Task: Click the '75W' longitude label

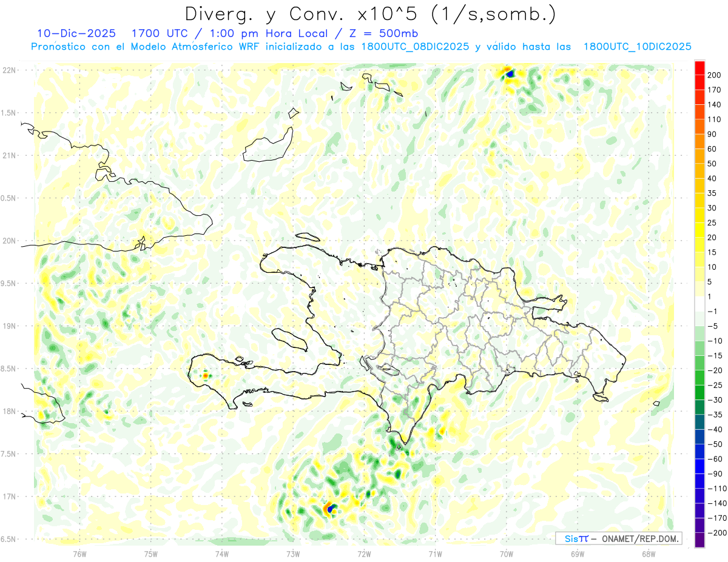Action: pyautogui.click(x=151, y=554)
